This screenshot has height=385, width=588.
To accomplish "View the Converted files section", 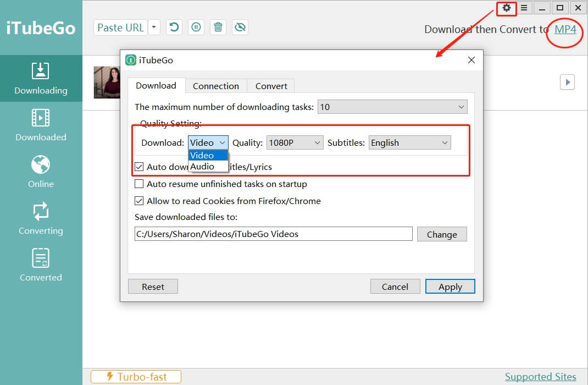I will (41, 265).
